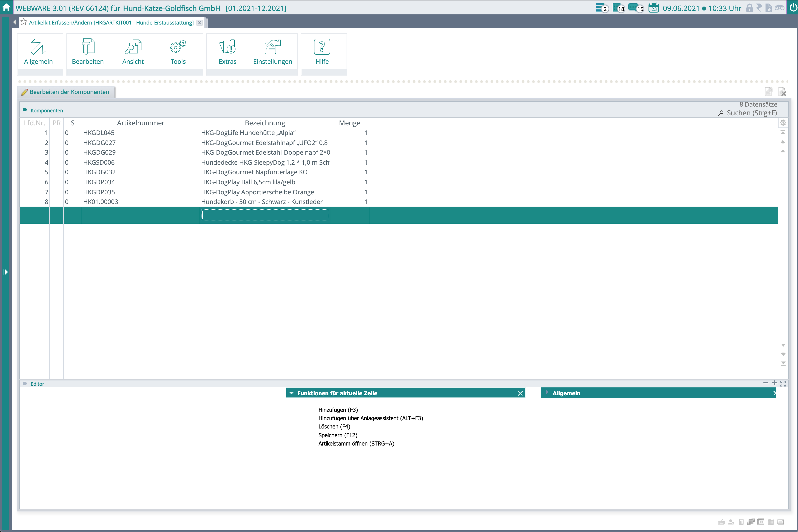The width and height of the screenshot is (798, 532).
Task: Click the empty Bezeichnung input cell
Action: click(x=265, y=215)
